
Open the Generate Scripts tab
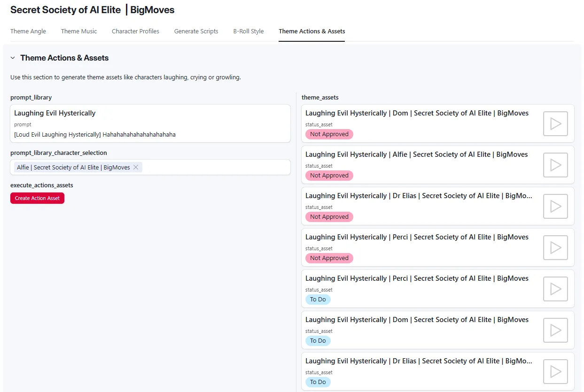coord(196,31)
